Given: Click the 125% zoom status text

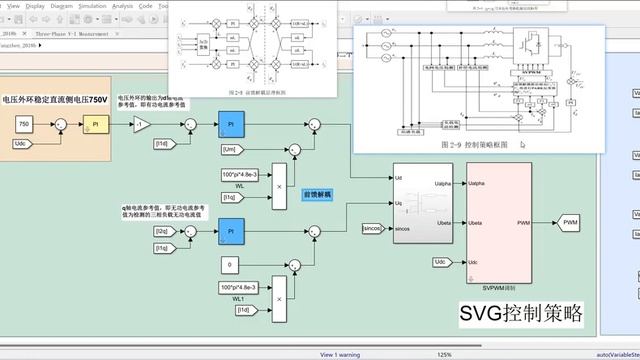Looking at the screenshot, I should pos(444,355).
